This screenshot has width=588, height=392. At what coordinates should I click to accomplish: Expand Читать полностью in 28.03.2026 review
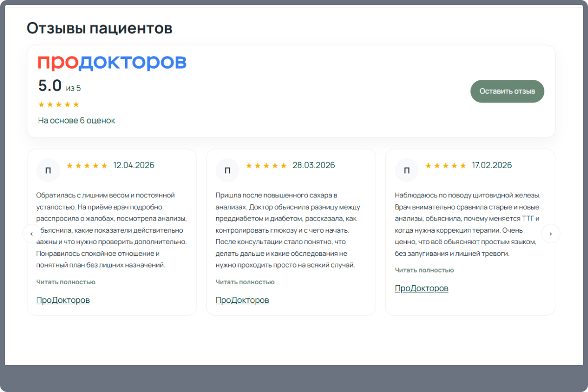point(245,282)
